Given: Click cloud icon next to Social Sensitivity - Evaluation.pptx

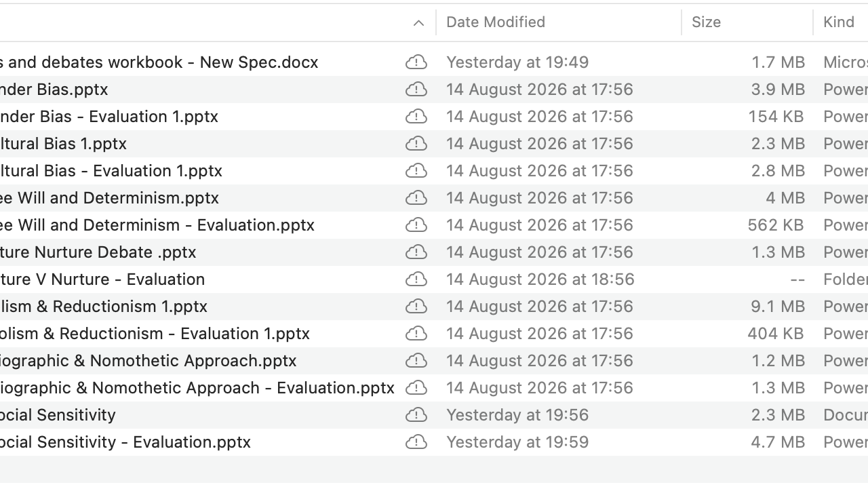Looking at the screenshot, I should (x=416, y=442).
